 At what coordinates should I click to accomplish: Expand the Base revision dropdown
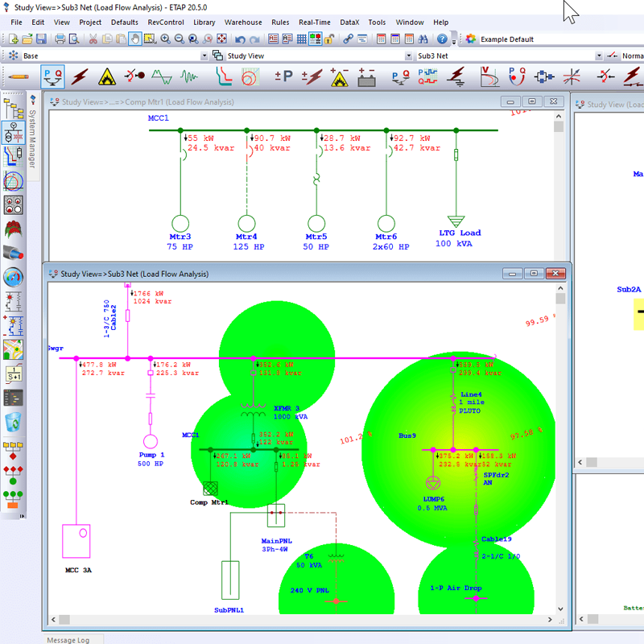point(204,56)
